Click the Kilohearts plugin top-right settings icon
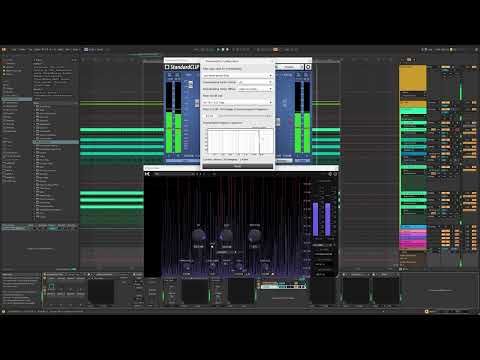 coord(335,174)
